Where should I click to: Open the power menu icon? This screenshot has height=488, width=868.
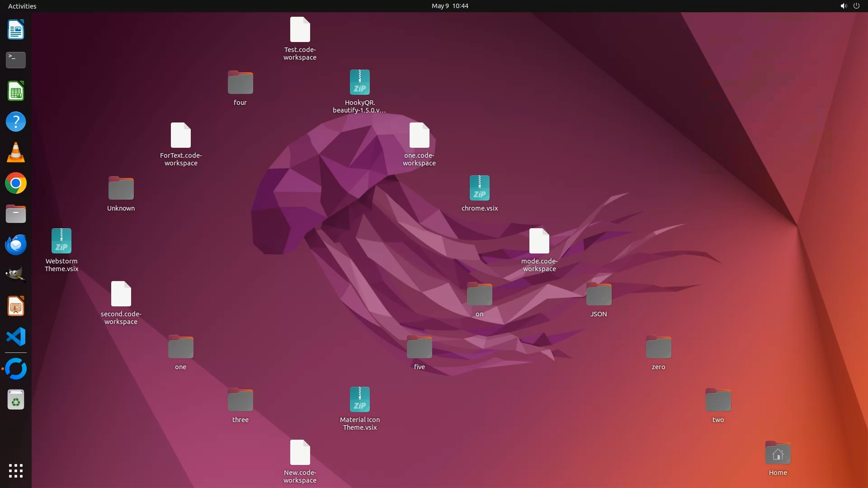coord(856,6)
